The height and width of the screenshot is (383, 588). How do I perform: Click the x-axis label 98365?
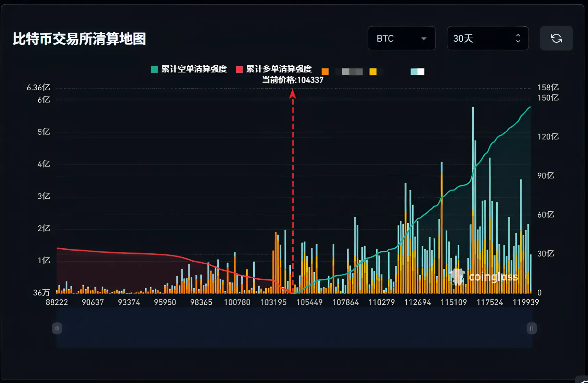click(x=201, y=302)
